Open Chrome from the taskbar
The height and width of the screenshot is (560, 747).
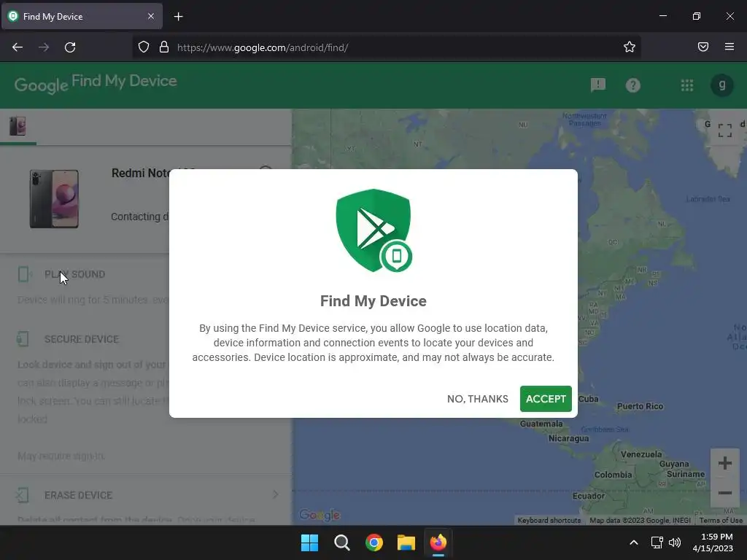pyautogui.click(x=374, y=542)
